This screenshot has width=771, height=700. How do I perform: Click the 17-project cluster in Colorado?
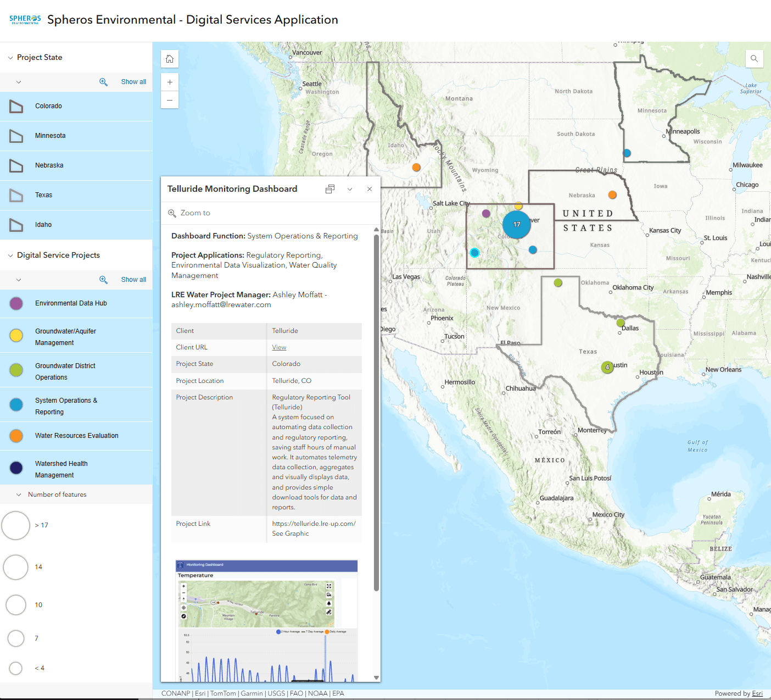[517, 224]
